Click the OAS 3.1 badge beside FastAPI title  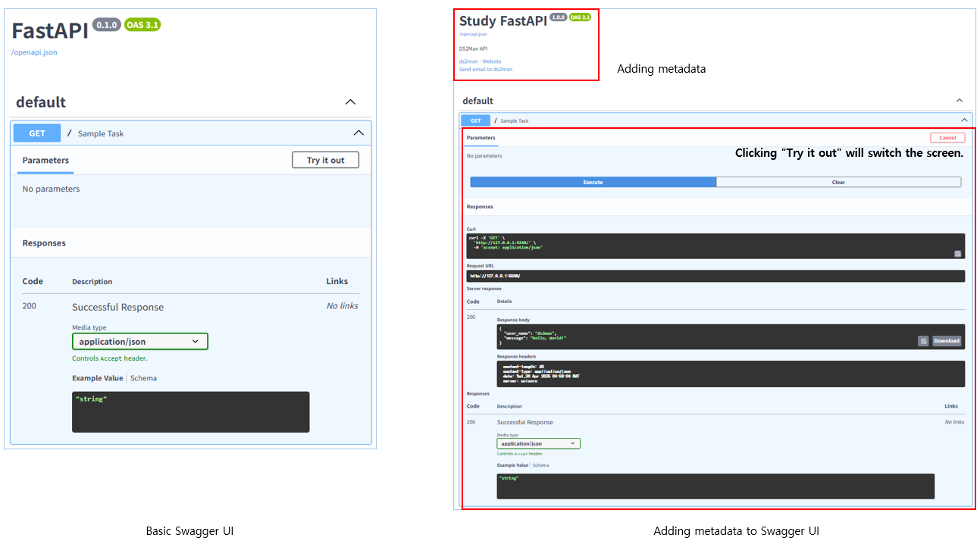point(142,25)
